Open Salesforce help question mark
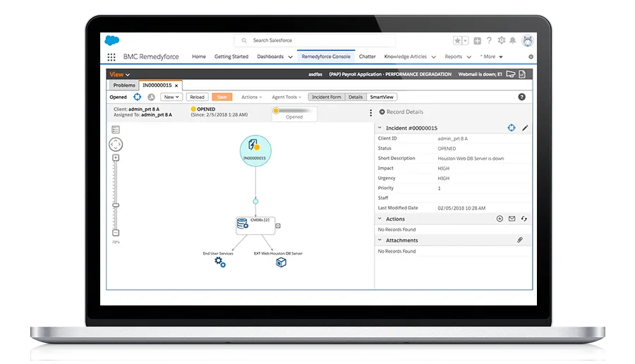 (489, 40)
